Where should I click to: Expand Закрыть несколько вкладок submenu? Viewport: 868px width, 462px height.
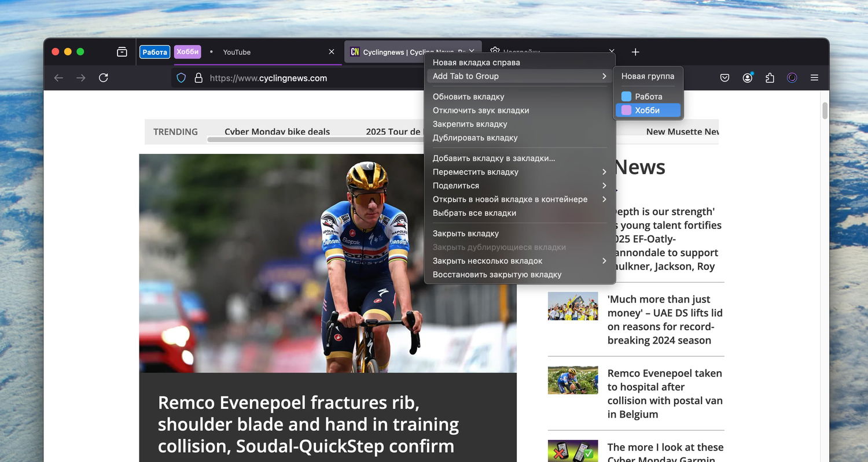[520, 261]
